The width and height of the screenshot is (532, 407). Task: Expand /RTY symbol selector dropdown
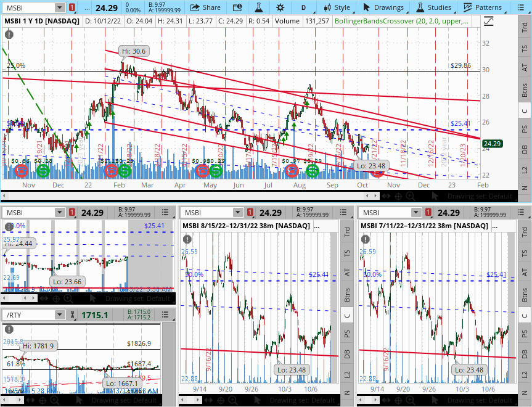tap(59, 315)
